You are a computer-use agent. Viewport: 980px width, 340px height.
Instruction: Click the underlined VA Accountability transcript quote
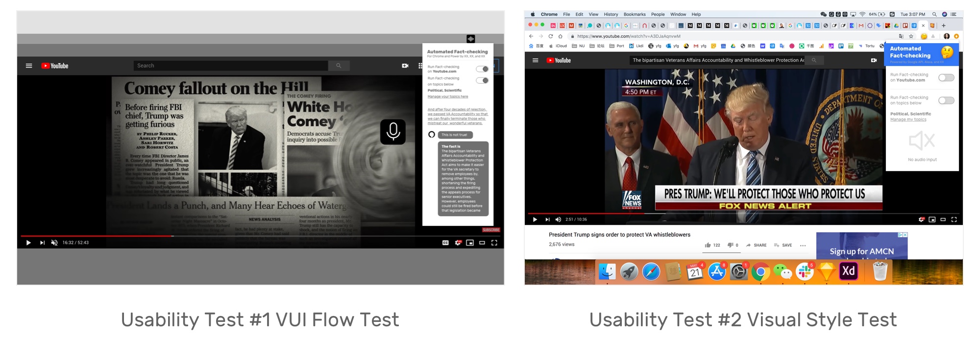click(x=458, y=116)
